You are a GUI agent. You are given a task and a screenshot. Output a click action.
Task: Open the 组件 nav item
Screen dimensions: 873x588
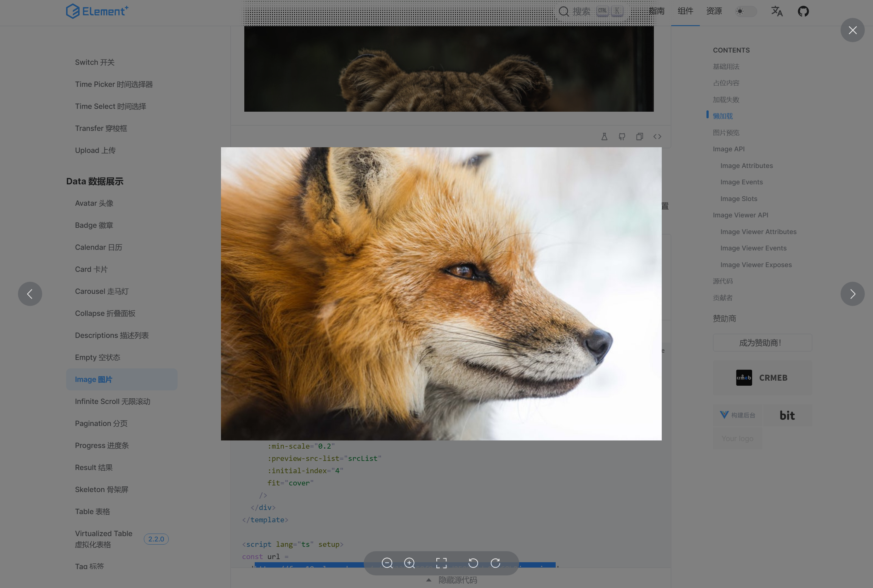click(x=685, y=11)
